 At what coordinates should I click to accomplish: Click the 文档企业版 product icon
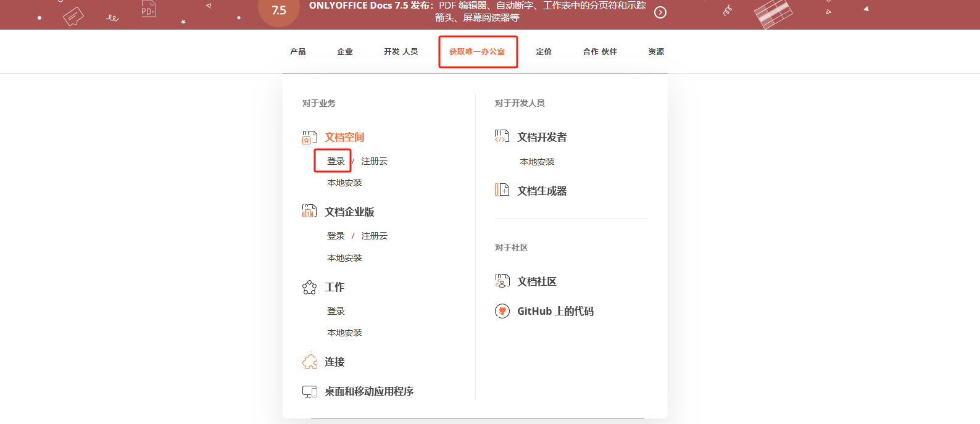(x=309, y=211)
